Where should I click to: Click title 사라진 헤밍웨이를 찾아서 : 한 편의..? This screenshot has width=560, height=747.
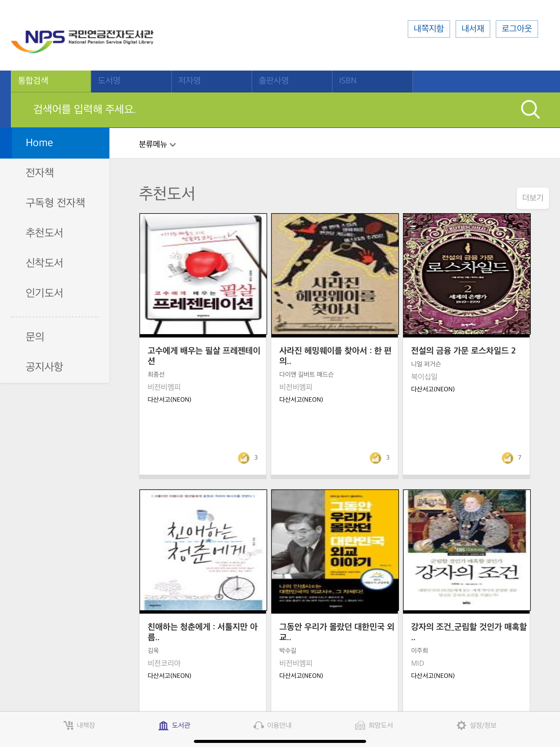click(x=336, y=356)
